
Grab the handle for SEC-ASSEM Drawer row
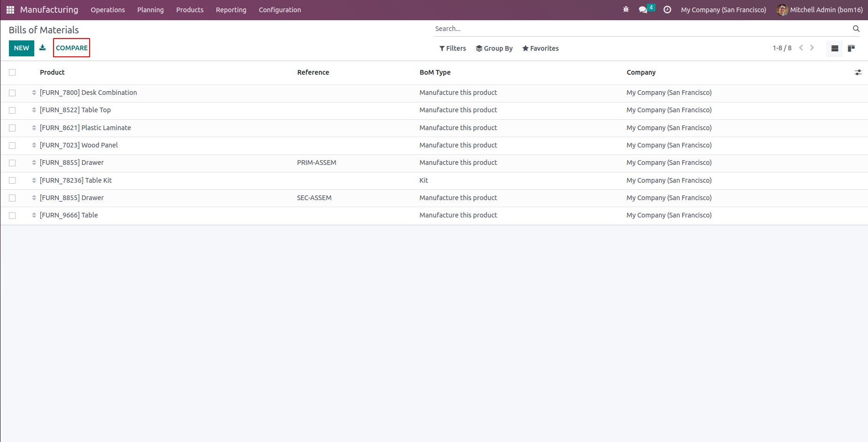click(34, 198)
